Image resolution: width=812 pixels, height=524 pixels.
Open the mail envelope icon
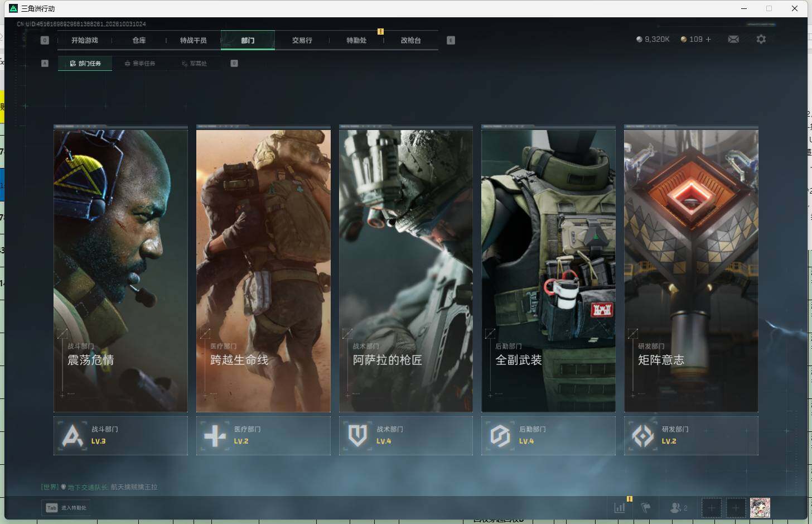(733, 39)
